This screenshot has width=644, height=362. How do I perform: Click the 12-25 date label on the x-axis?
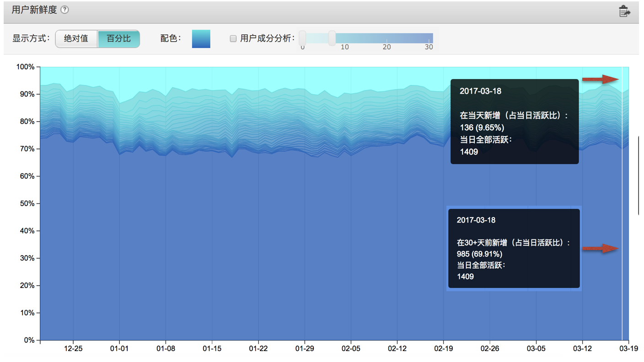[x=74, y=348]
